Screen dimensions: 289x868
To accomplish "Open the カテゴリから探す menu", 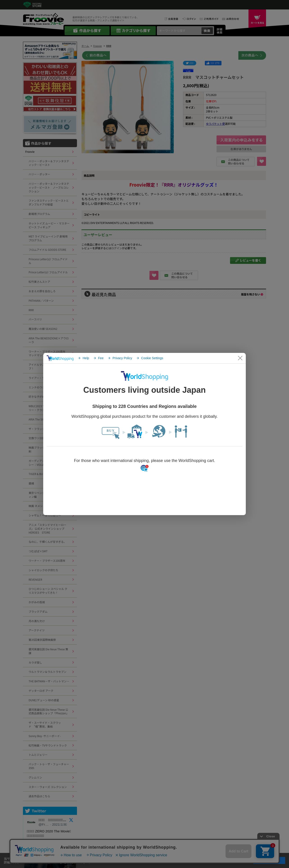I will click(133, 31).
